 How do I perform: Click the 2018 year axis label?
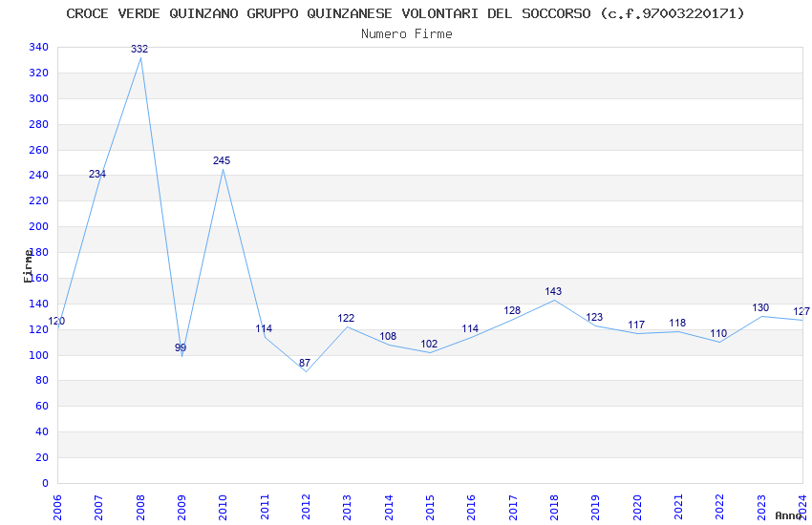(554, 507)
